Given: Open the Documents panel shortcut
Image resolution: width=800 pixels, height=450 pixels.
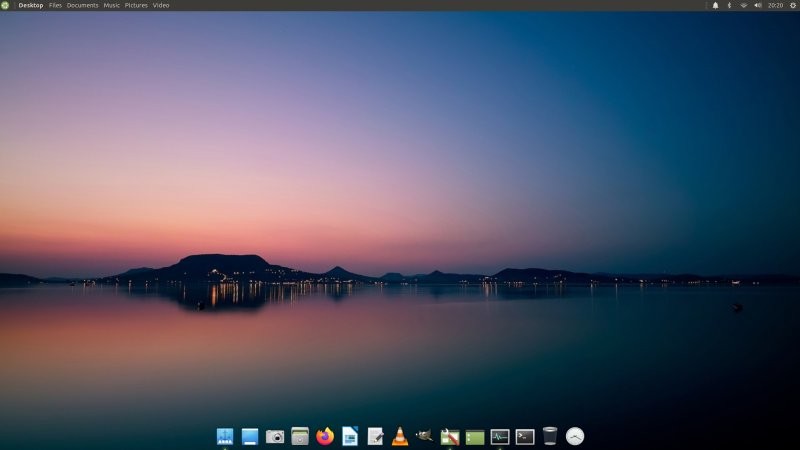Looking at the screenshot, I should (83, 5).
